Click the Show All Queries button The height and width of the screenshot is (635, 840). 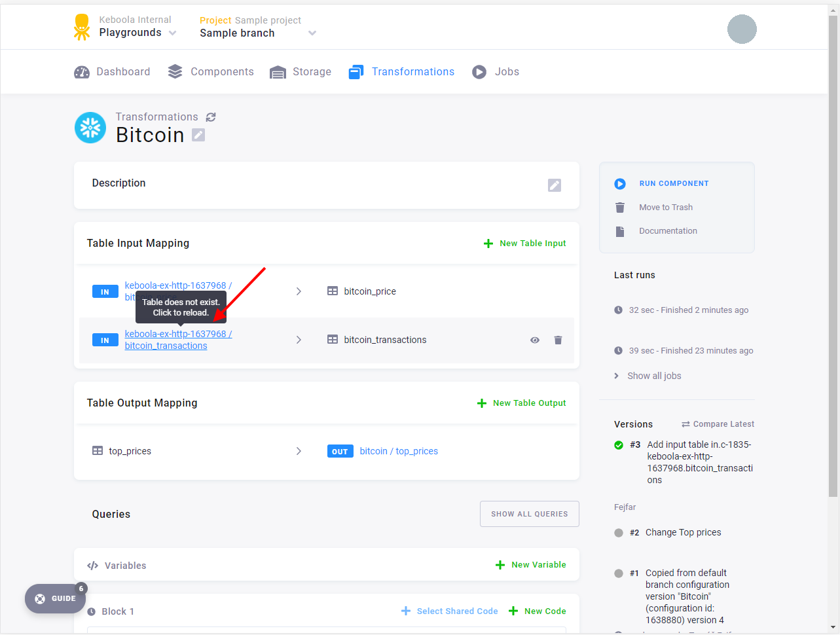530,514
